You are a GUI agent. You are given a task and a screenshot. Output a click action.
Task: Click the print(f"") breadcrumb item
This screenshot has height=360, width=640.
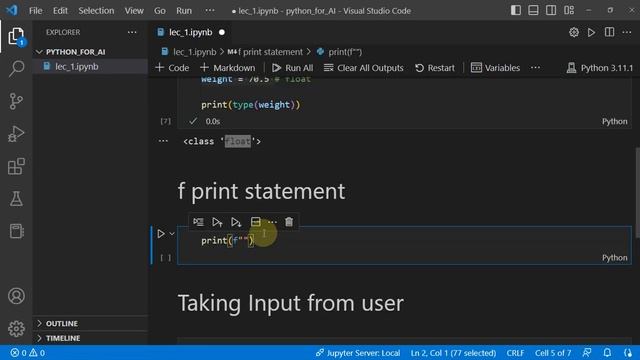click(340, 52)
